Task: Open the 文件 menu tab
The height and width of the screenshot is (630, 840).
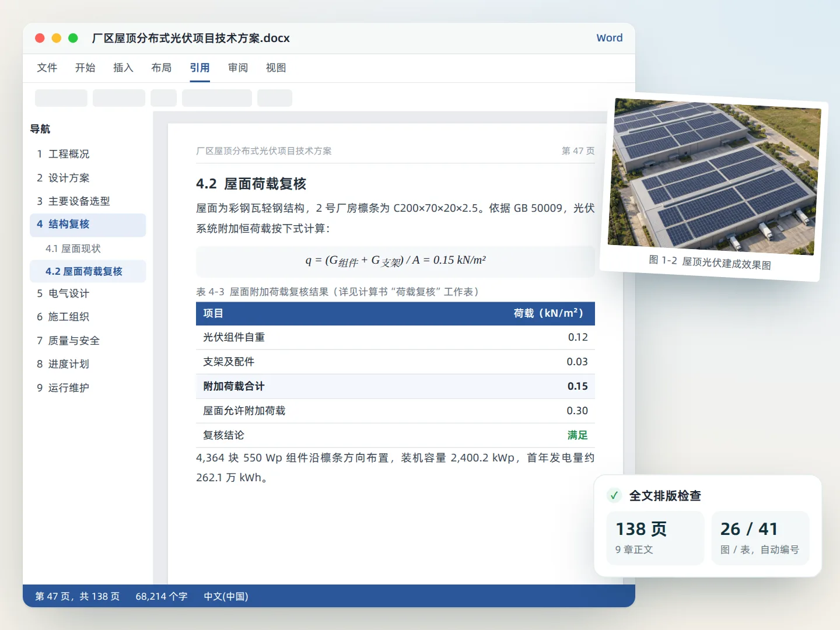Action: coord(47,68)
